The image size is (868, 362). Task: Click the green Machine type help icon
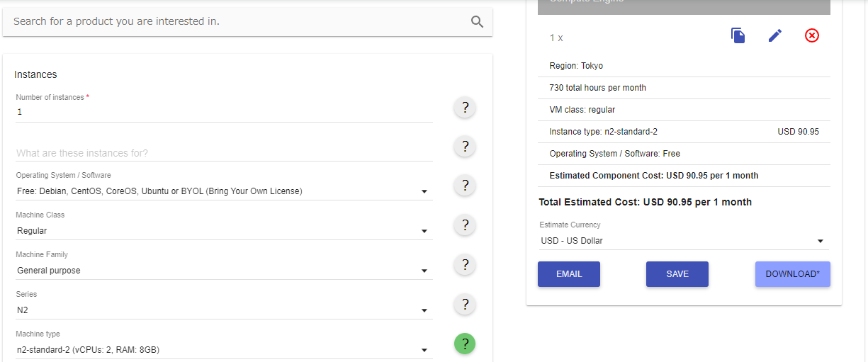(465, 344)
